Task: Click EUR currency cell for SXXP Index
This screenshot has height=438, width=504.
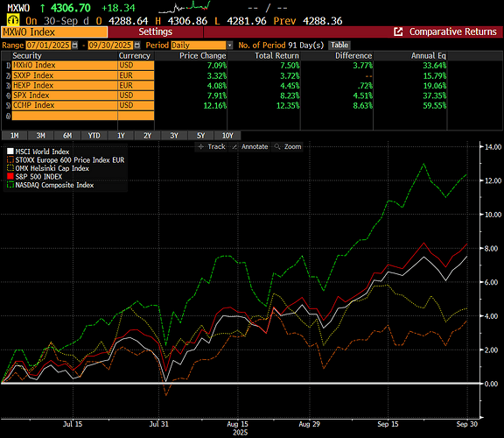Action: pyautogui.click(x=136, y=75)
